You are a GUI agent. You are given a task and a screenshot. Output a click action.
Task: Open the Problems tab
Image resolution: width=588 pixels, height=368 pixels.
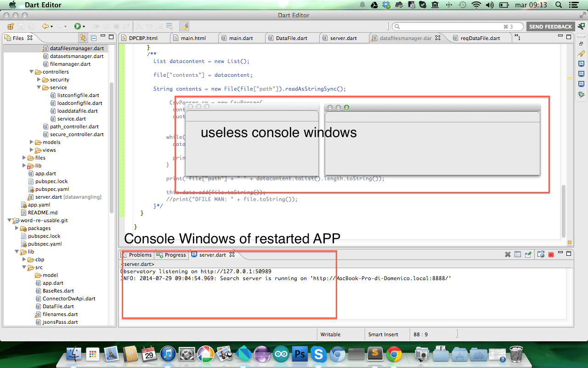136,255
